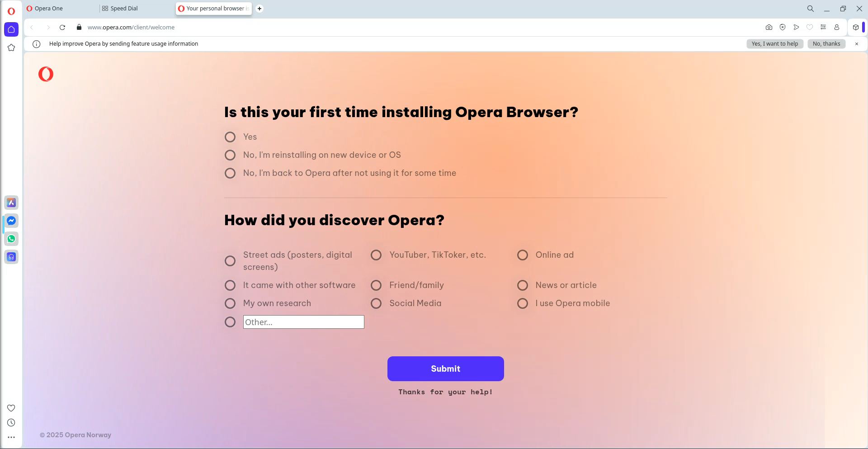Choose the 'Online ad' radio button
Image resolution: width=868 pixels, height=449 pixels.
click(523, 255)
